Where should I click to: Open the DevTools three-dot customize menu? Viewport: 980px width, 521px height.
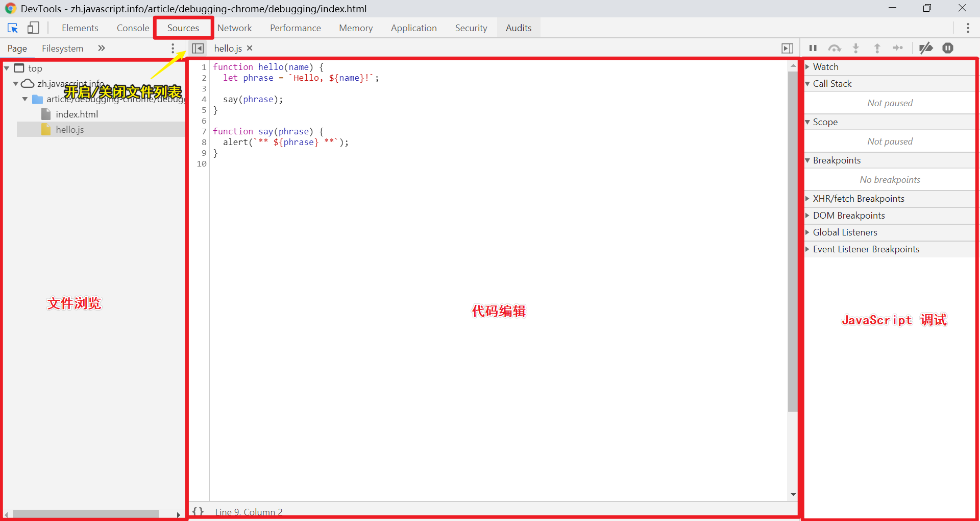968,28
